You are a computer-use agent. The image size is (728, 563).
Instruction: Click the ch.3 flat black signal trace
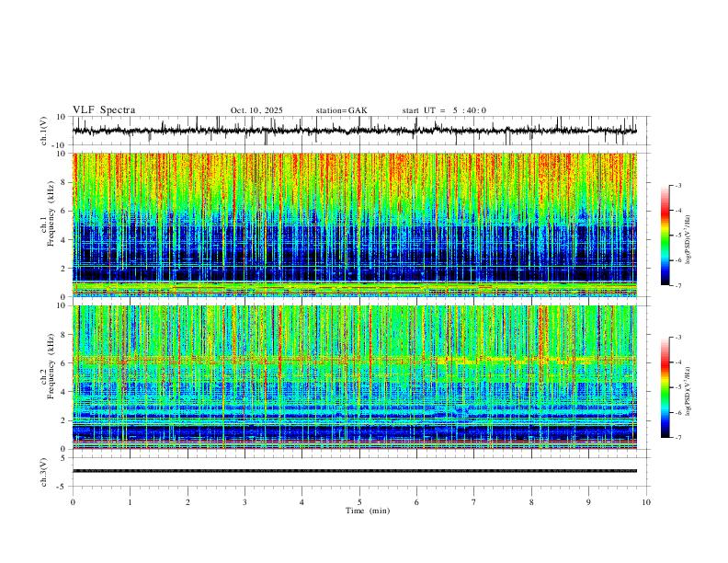tap(355, 471)
